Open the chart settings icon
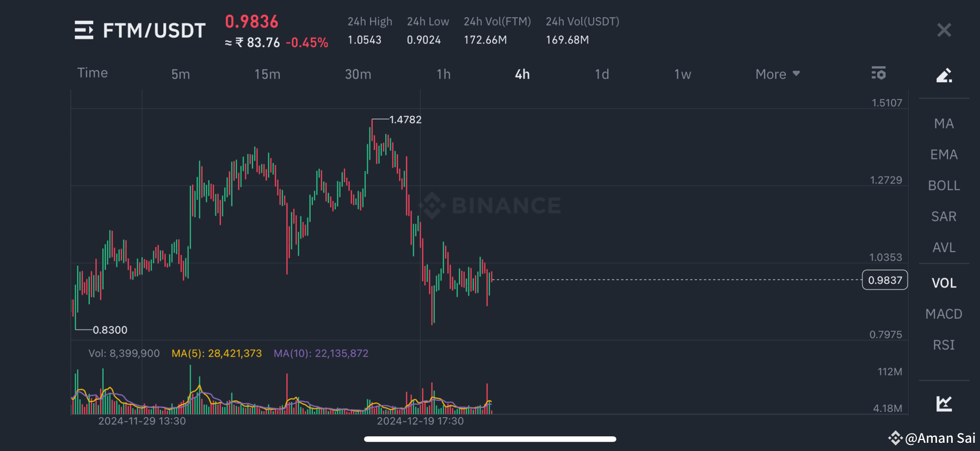 pyautogui.click(x=879, y=73)
